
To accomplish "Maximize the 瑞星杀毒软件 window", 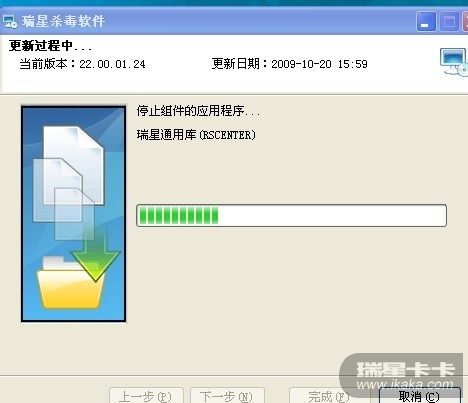I will click(x=449, y=22).
